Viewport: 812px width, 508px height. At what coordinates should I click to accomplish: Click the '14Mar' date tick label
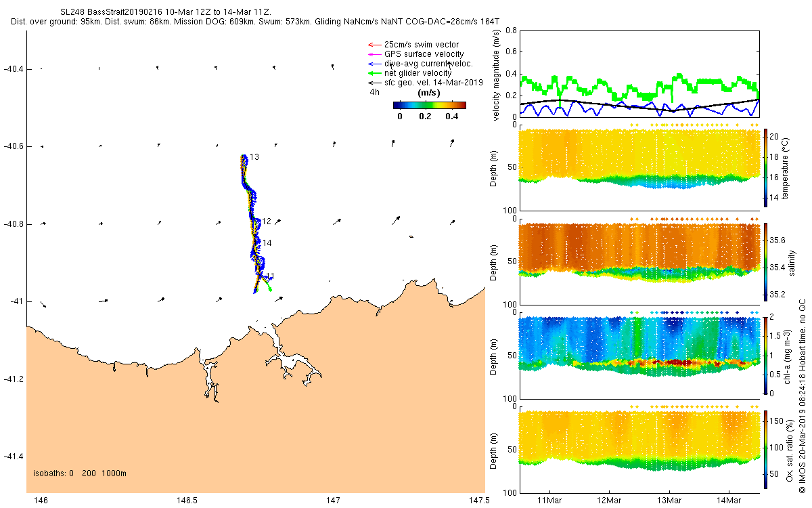click(729, 501)
